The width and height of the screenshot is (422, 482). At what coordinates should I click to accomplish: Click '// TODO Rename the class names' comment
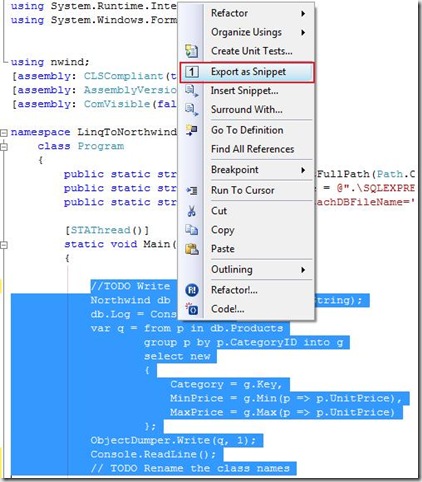pos(190,468)
